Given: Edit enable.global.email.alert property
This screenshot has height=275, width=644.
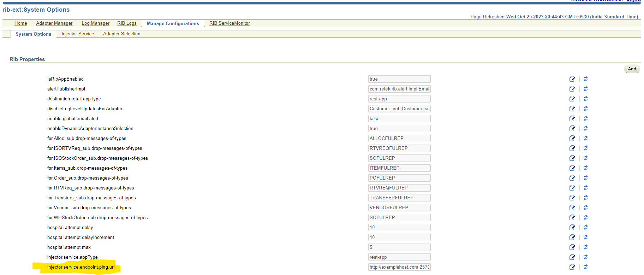Looking at the screenshot, I should pos(572,118).
